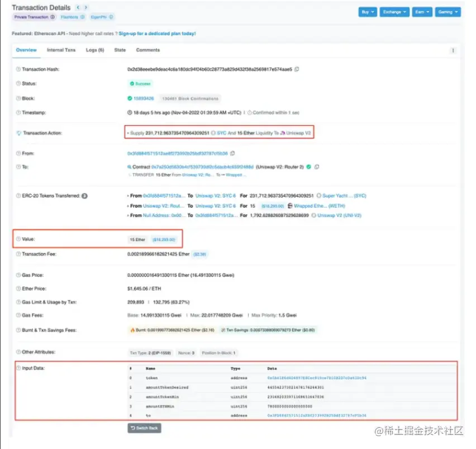Click the Timestamp help icon
Viewport: 476px width, 449px height.
[x=18, y=113]
